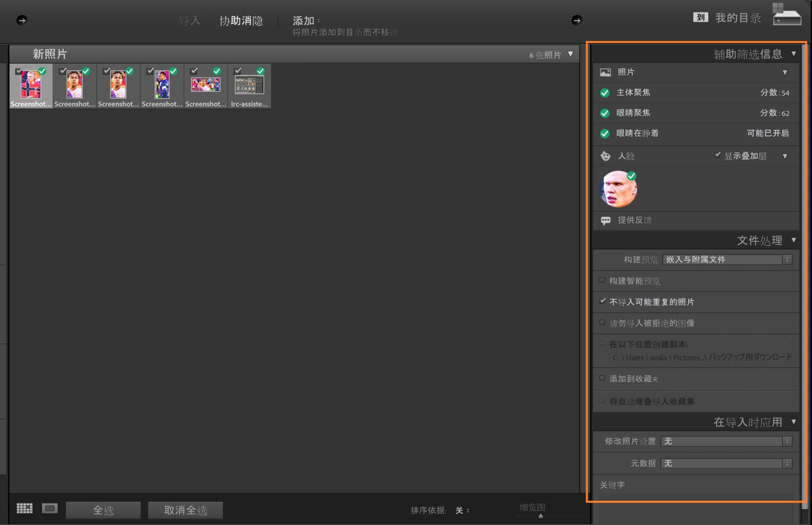Enable 在以下位置创建副本 checkbox
The image size is (812, 525).
pos(602,344)
